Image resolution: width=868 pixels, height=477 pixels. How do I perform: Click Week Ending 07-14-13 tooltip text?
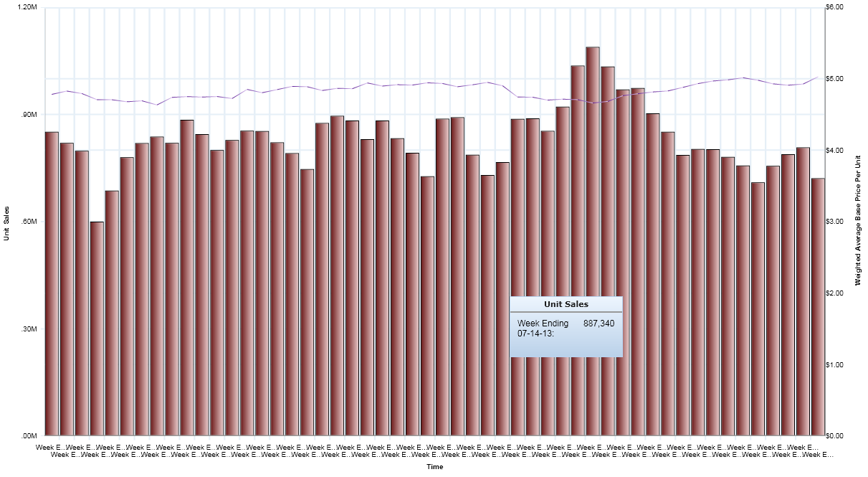point(543,329)
